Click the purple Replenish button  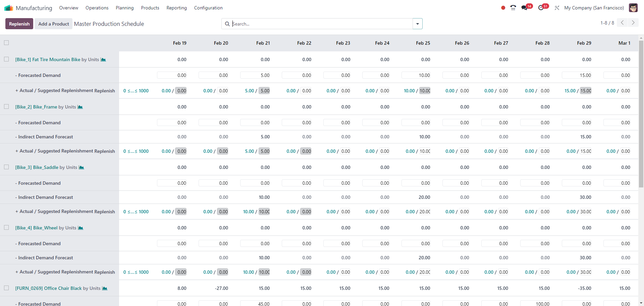pos(19,24)
